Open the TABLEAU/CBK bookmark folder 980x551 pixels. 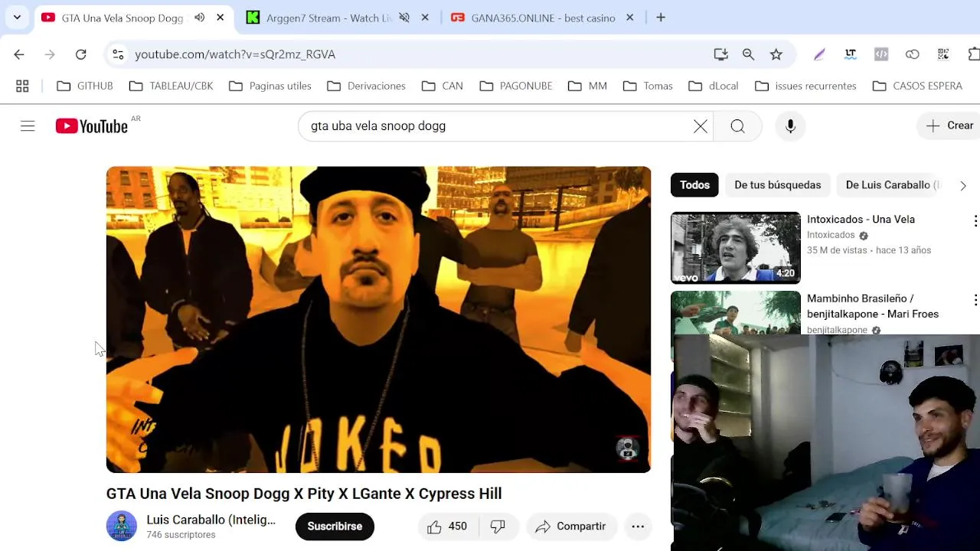[171, 86]
